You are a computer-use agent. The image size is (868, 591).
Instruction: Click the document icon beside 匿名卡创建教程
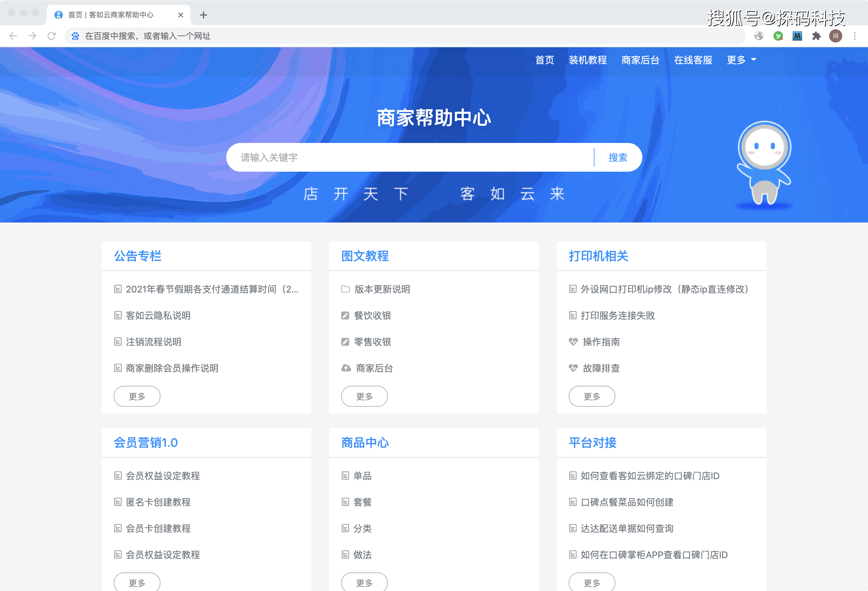pyautogui.click(x=118, y=502)
